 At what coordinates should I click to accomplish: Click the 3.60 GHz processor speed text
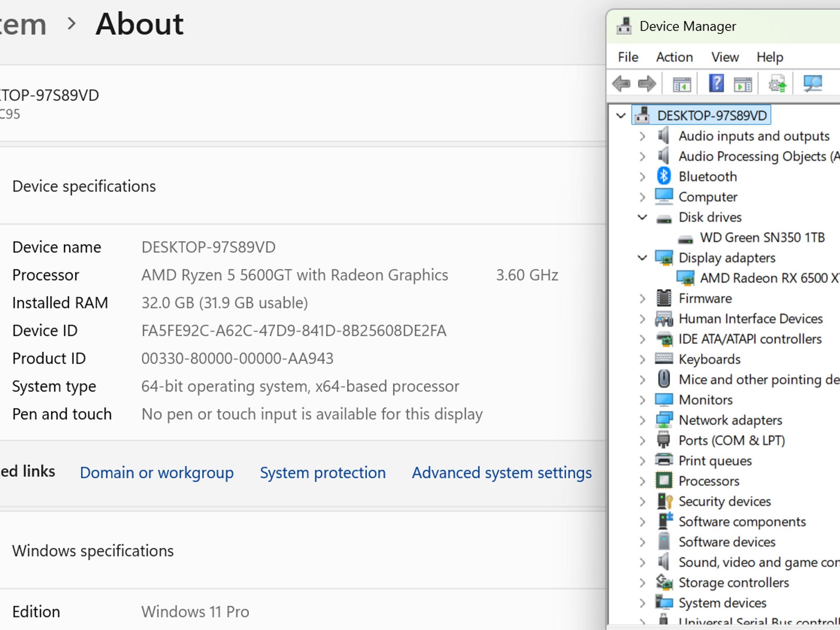527,275
